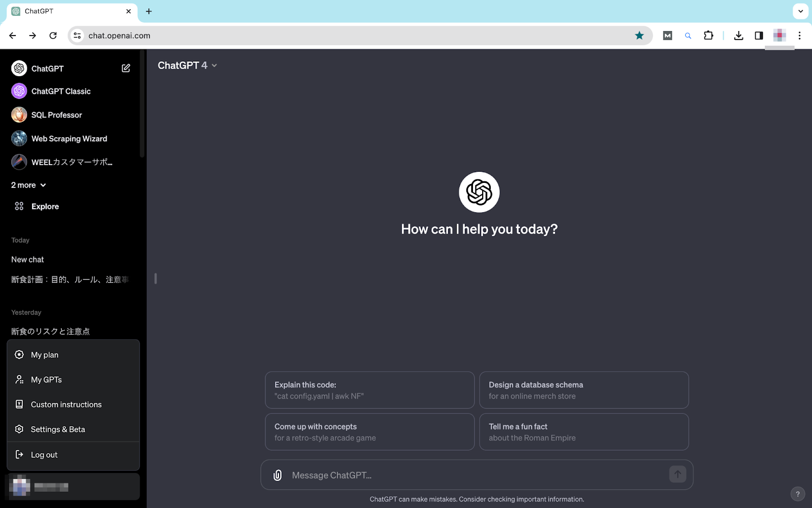This screenshot has height=508, width=812.
Task: Click Come up with concepts suggestion
Action: click(x=369, y=432)
